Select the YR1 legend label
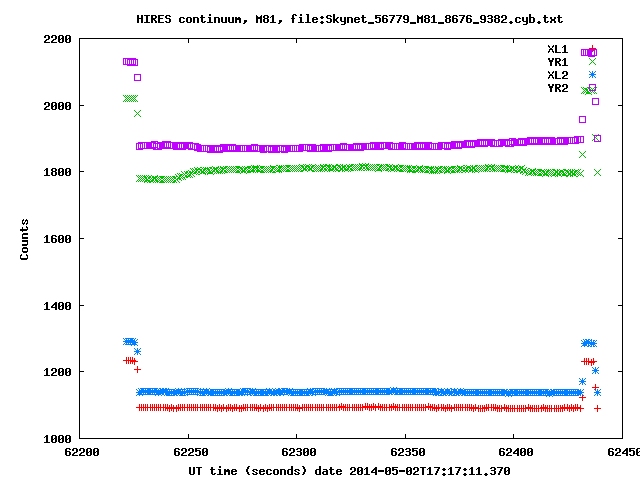 pyautogui.click(x=558, y=62)
